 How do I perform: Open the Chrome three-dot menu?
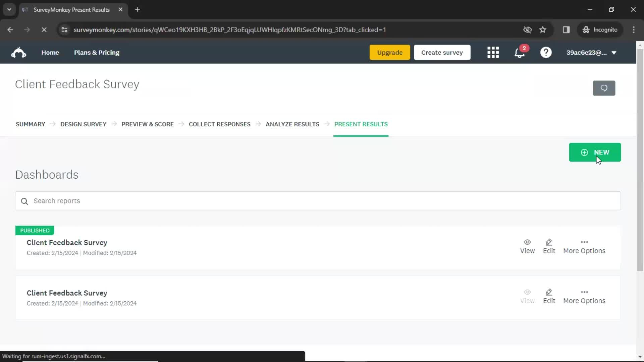click(634, 30)
